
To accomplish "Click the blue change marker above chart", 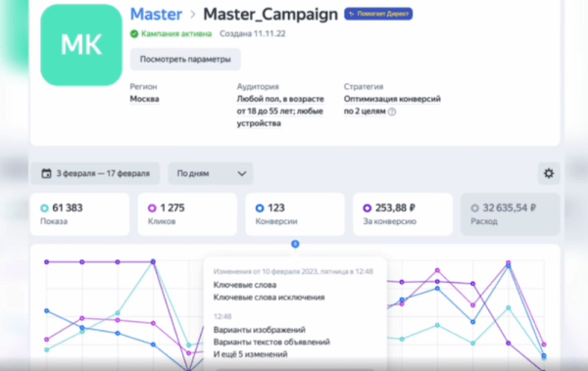I will tap(295, 244).
